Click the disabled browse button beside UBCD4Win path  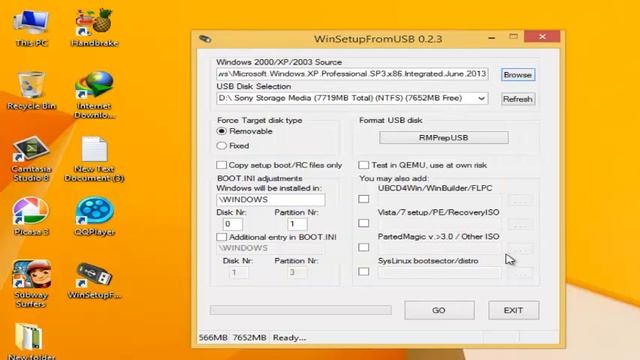[520, 201]
